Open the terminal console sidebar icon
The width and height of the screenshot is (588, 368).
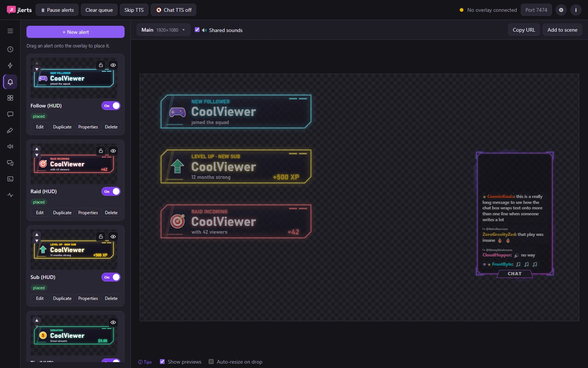(x=10, y=179)
